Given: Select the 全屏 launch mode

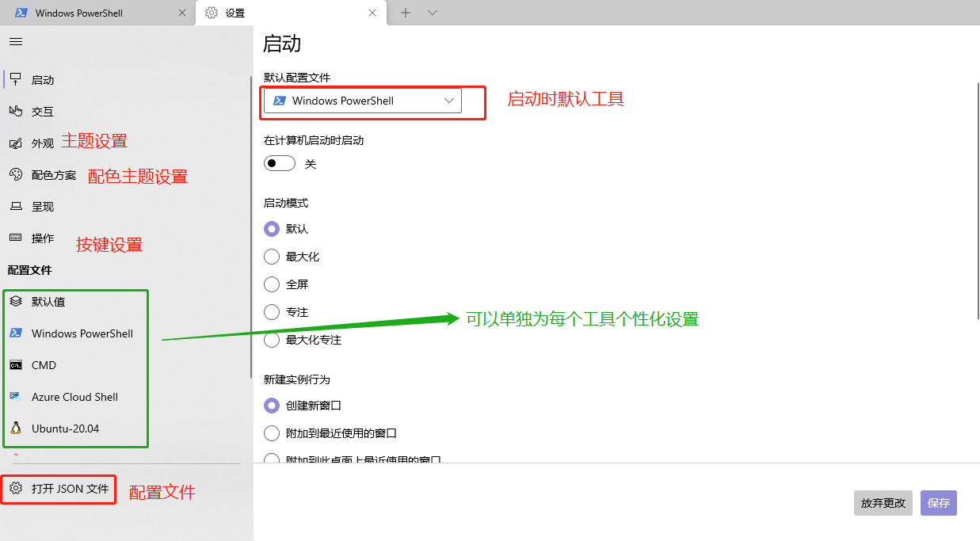Looking at the screenshot, I should tap(272, 284).
